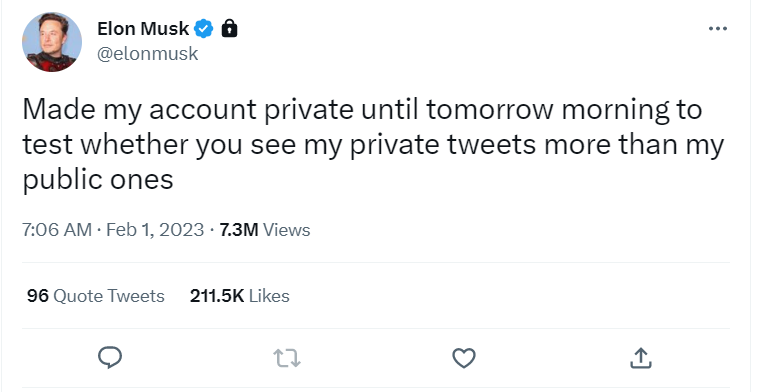
Task: Open the 96 Quote Tweets list
Action: tap(96, 295)
